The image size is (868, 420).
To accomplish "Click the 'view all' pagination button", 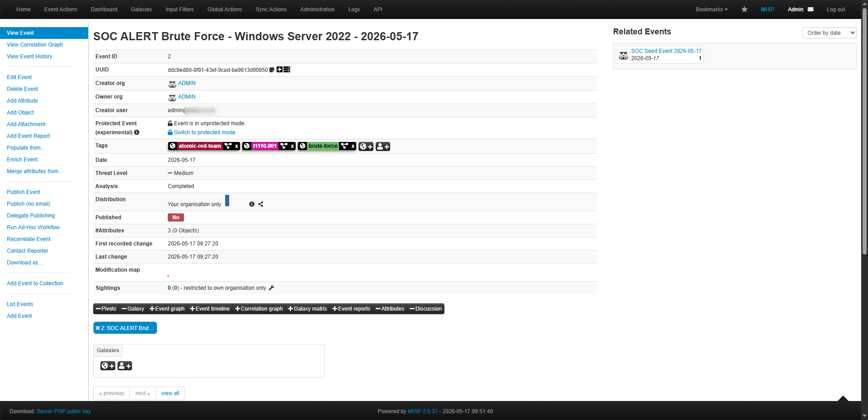I will pyautogui.click(x=170, y=393).
